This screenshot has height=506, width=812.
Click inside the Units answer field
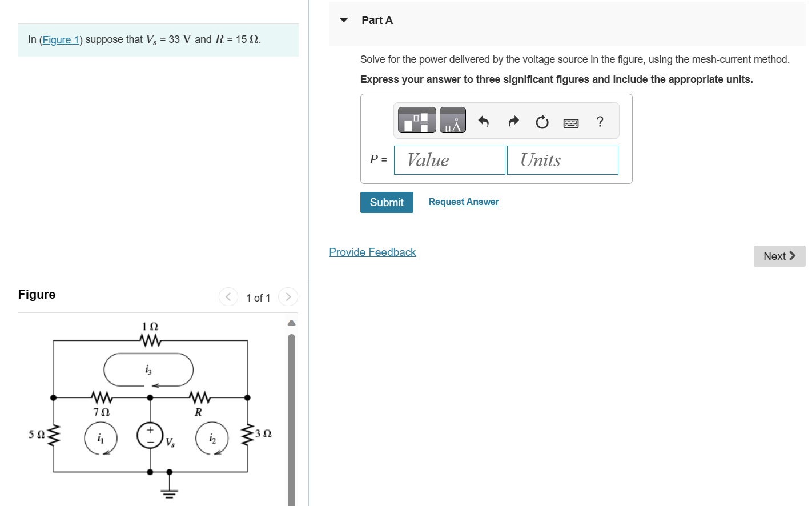(x=562, y=160)
